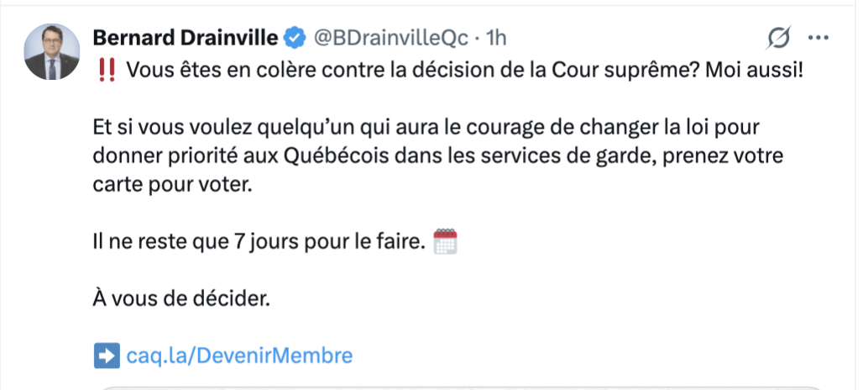Click the word 'Québécois' in the post
Image resolution: width=868 pixels, height=390 pixels.
point(327,159)
